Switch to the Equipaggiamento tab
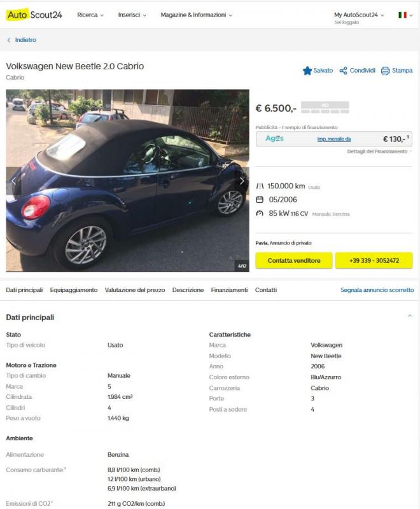Image resolution: width=420 pixels, height=509 pixels. tap(74, 290)
